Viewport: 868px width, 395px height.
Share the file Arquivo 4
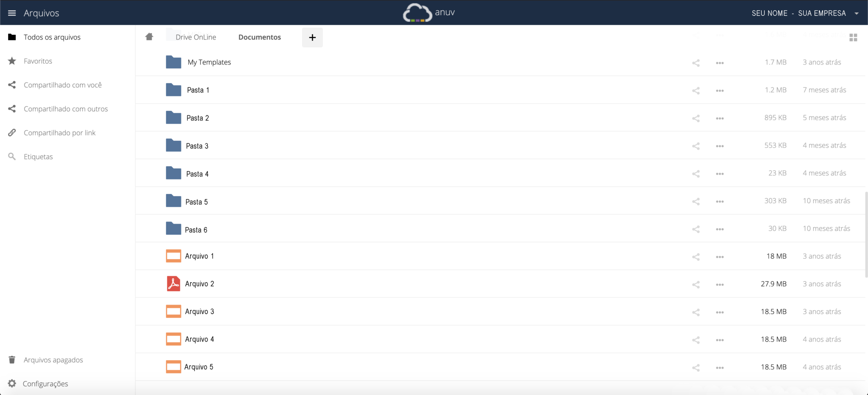(696, 339)
